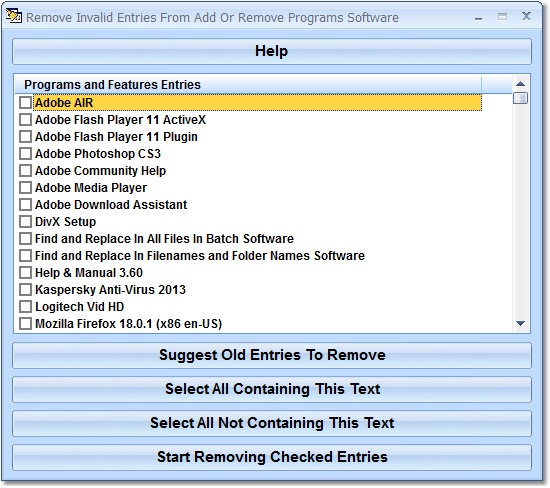The height and width of the screenshot is (488, 550).
Task: Enable the Adobe Photoshop CS3 checkbox
Action: (25, 154)
